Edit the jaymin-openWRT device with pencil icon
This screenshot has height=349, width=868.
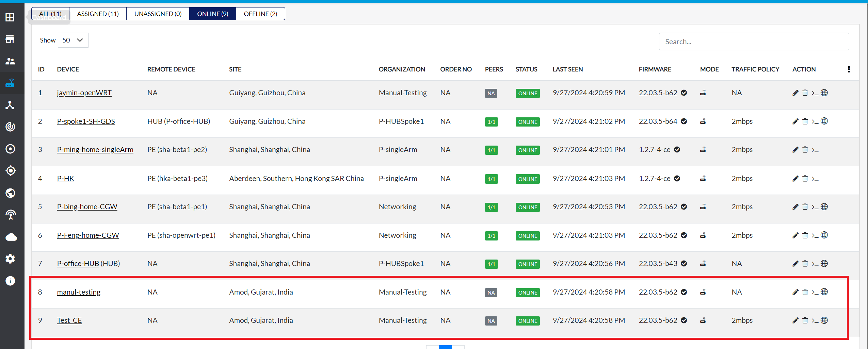coord(795,93)
